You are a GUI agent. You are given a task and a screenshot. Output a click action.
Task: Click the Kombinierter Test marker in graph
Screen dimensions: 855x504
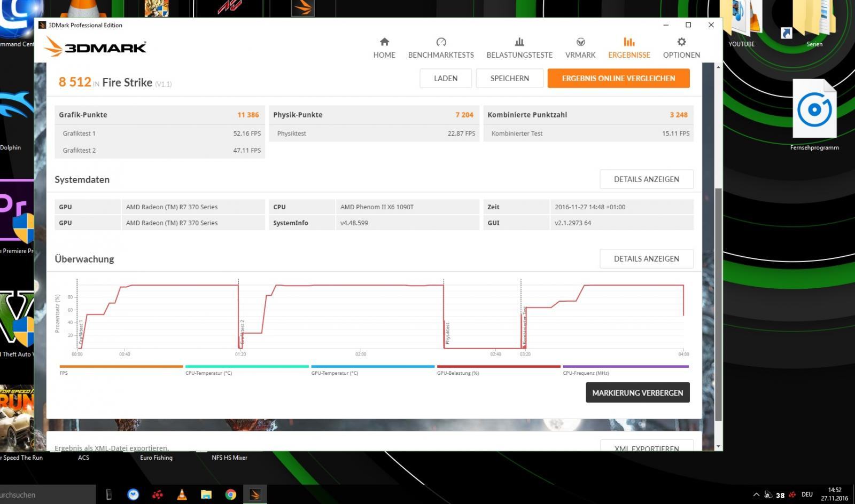pyautogui.click(x=525, y=327)
